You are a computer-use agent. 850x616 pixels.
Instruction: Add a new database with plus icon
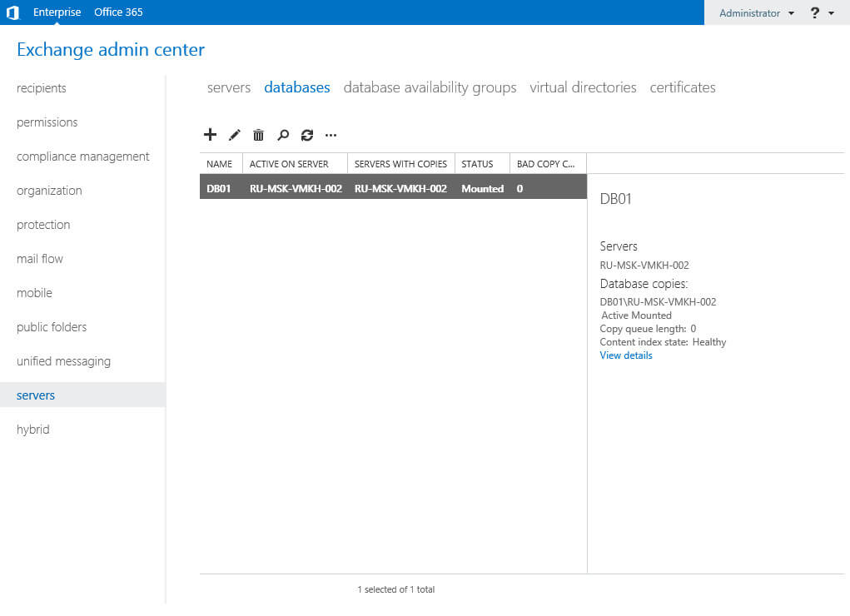[210, 135]
